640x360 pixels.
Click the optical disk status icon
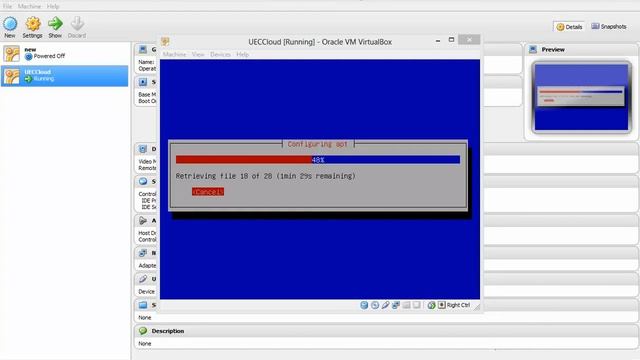pyautogui.click(x=375, y=305)
